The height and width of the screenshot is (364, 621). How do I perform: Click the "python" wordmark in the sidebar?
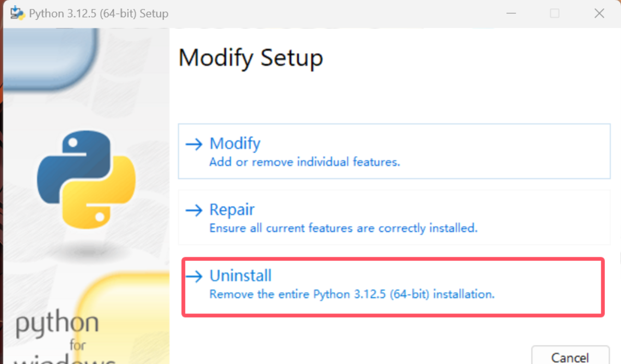[57, 323]
